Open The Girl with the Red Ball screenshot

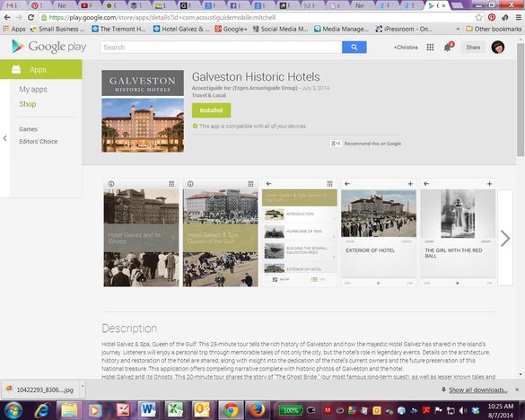[458, 232]
